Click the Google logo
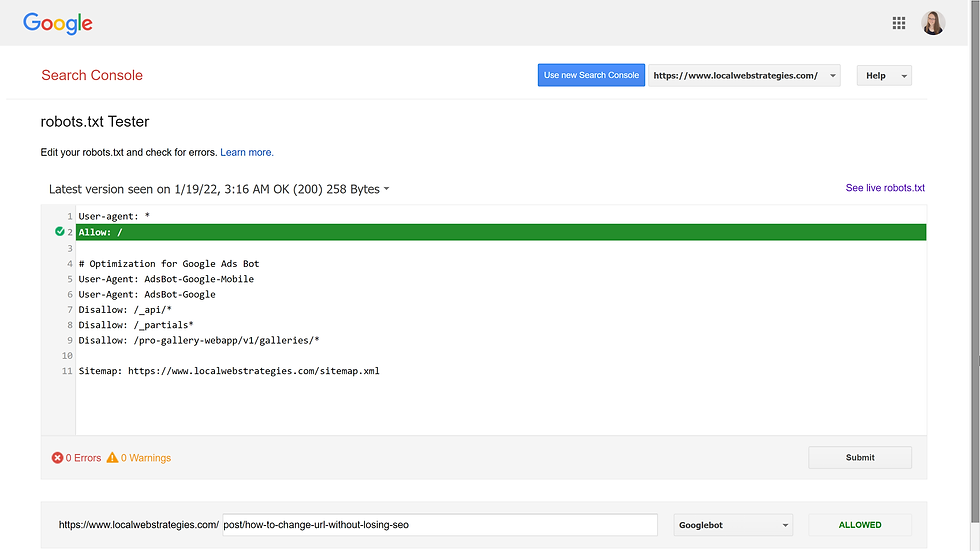Image resolution: width=980 pixels, height=551 pixels. (x=58, y=24)
